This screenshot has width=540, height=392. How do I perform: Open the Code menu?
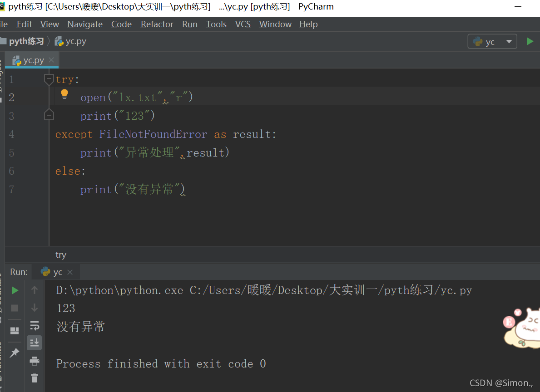121,24
